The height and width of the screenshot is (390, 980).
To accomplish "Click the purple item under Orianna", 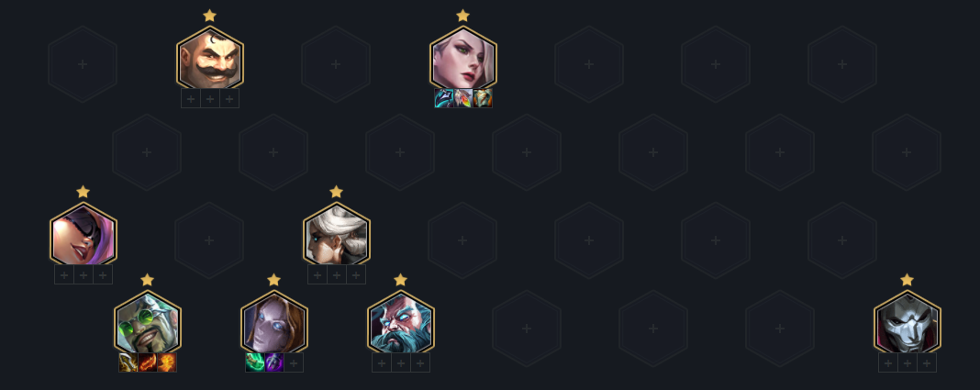I will click(x=274, y=362).
